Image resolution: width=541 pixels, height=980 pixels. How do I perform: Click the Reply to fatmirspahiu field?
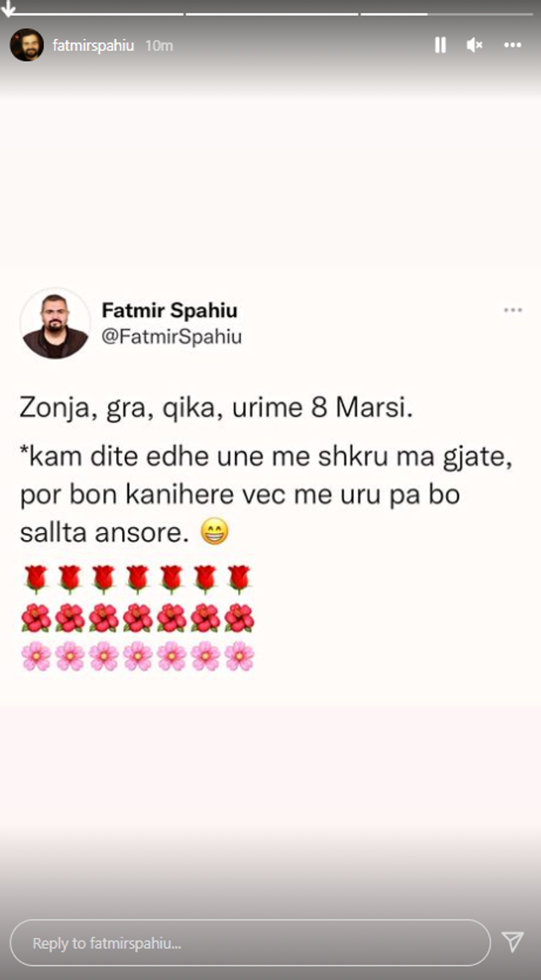[250, 942]
